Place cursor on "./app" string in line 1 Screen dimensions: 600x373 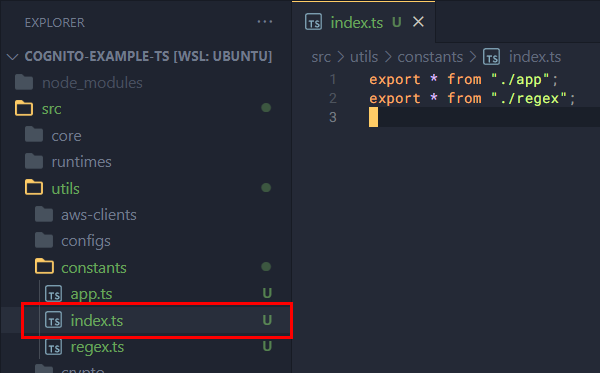tap(520, 80)
